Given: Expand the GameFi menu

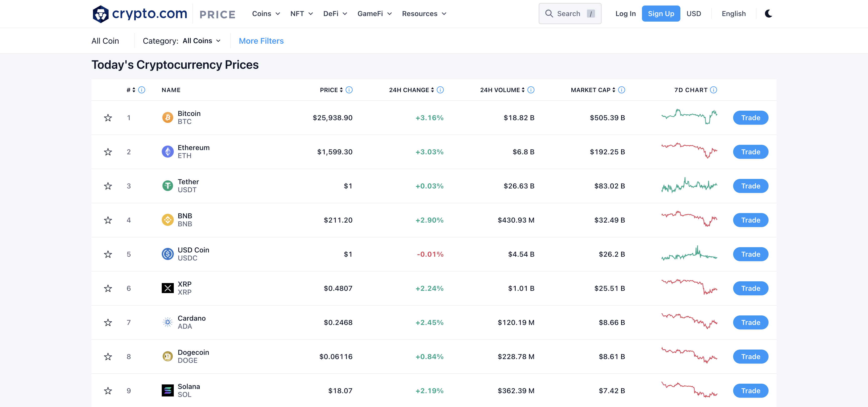Looking at the screenshot, I should point(374,14).
